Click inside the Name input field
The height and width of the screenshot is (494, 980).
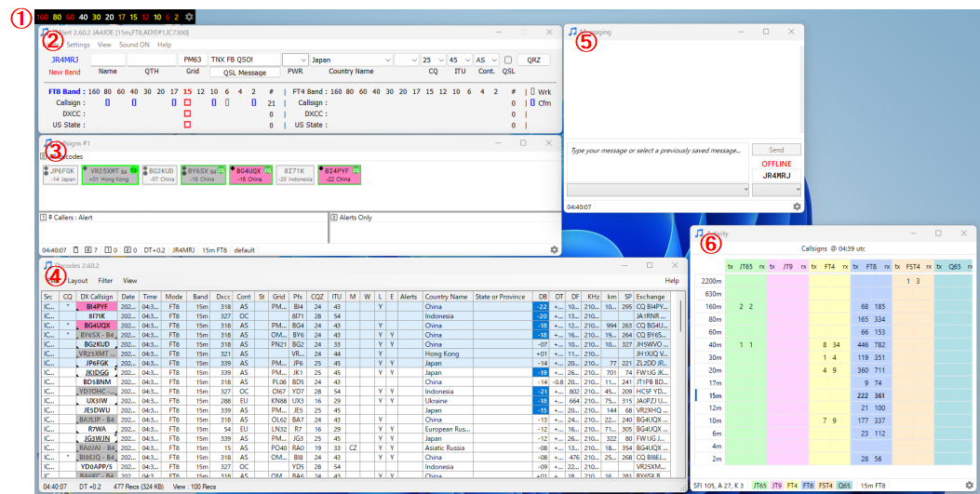108,60
